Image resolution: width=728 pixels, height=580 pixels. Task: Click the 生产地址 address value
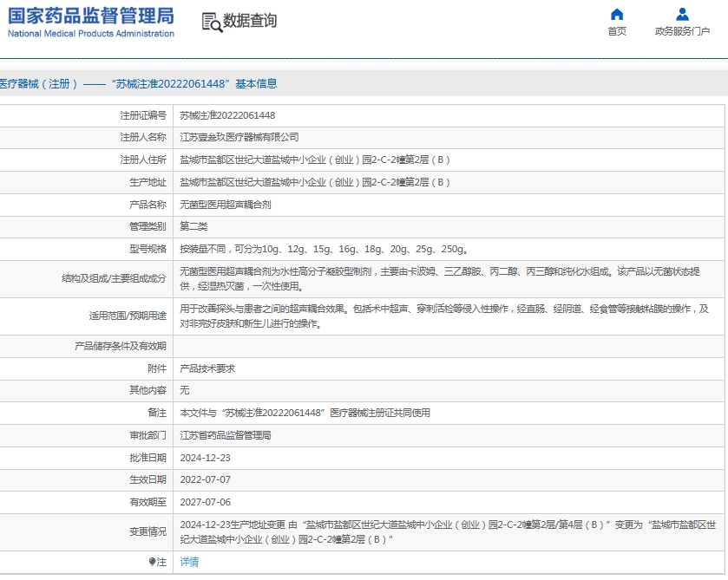tap(315, 182)
